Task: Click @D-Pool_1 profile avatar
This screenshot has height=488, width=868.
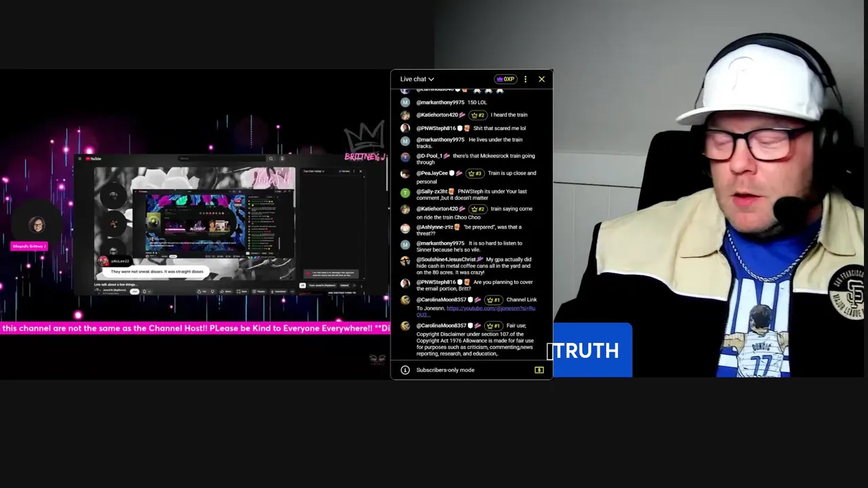Action: pyautogui.click(x=405, y=157)
